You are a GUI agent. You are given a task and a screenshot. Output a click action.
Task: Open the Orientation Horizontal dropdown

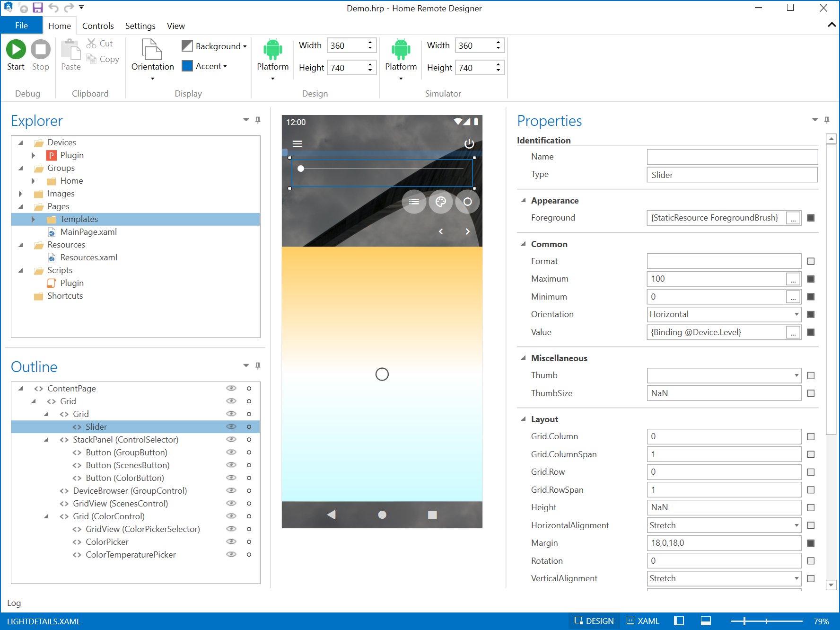point(796,314)
